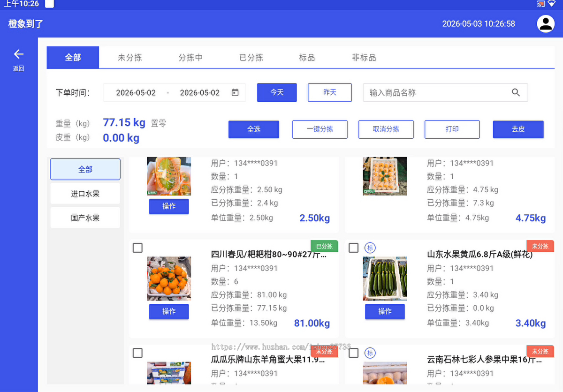The image size is (563, 392).
Task: Click 操作 under the 2.50kg item
Action: coord(169,206)
